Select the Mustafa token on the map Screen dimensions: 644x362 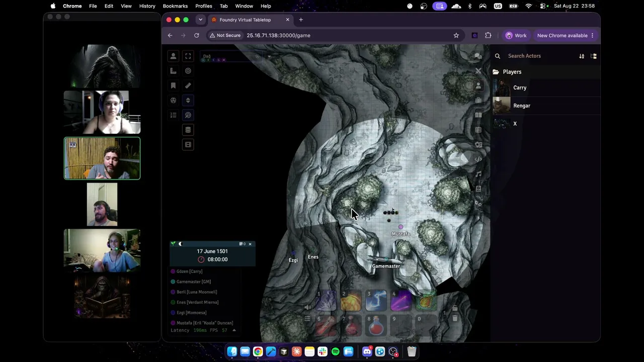(x=401, y=227)
